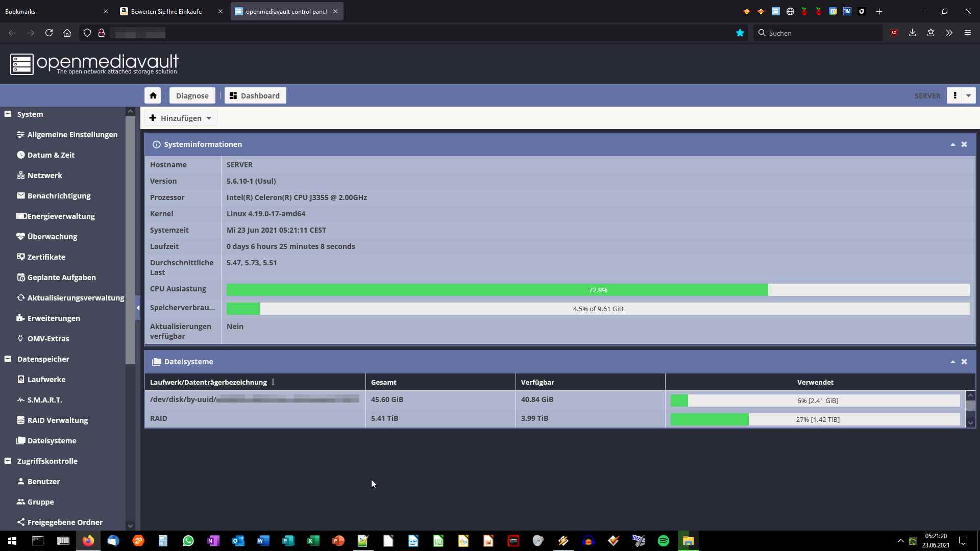The height and width of the screenshot is (551, 980).
Task: Click the Firefox bookmark star icon
Action: click(x=740, y=33)
